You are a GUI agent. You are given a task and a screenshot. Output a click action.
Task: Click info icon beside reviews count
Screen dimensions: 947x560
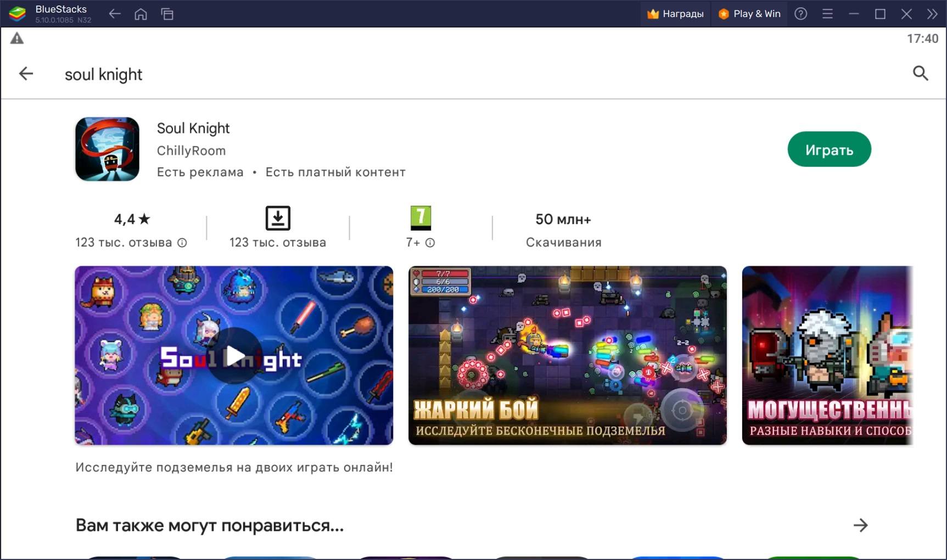point(182,243)
